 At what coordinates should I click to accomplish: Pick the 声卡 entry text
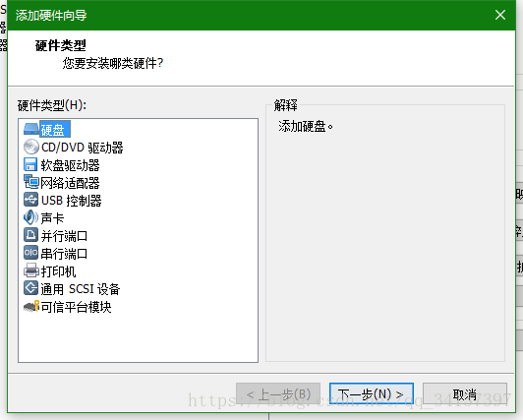click(x=52, y=218)
